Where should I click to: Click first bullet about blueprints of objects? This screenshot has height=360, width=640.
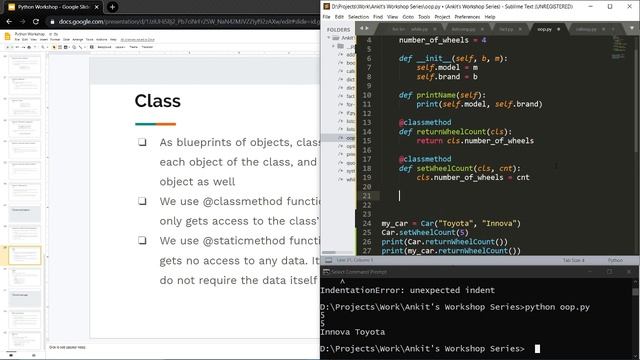click(x=240, y=162)
